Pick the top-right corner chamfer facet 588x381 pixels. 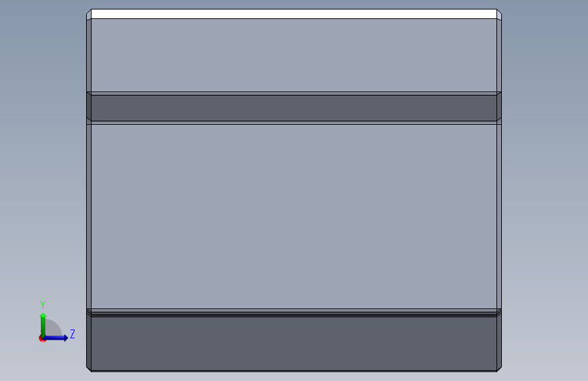click(499, 14)
